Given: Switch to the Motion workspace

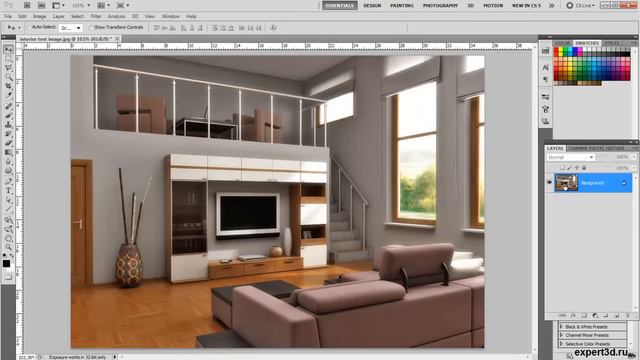Looking at the screenshot, I should 493,5.
